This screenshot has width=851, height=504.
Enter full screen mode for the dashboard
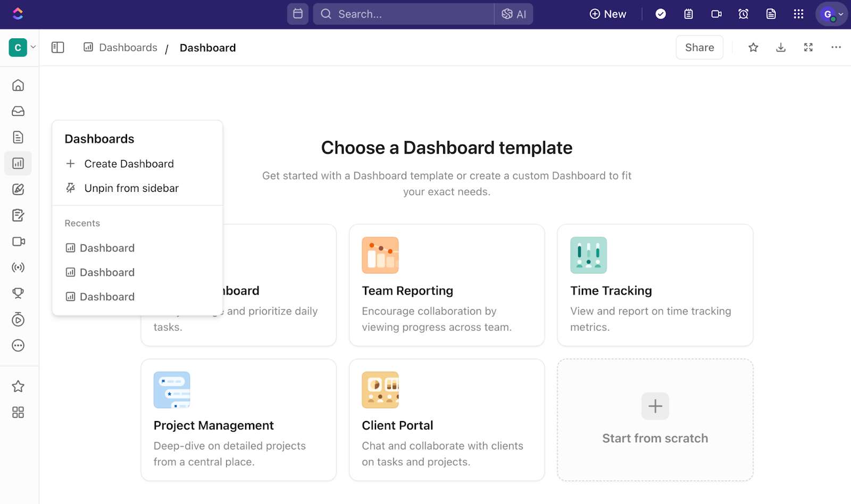click(x=808, y=48)
